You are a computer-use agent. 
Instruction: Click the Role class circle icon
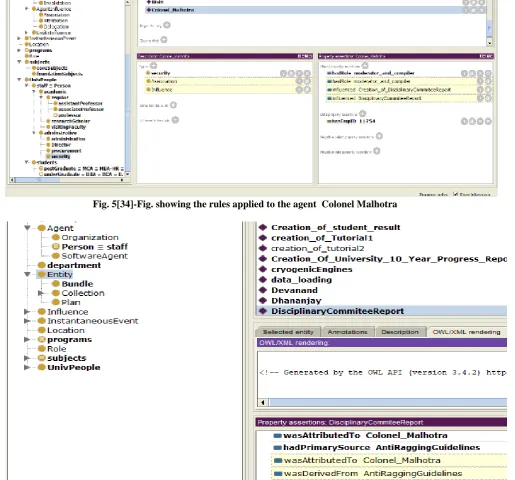coord(41,349)
